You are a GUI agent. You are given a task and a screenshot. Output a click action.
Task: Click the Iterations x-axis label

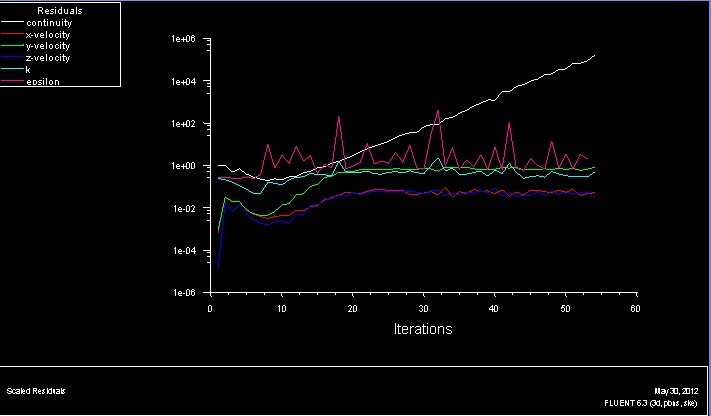[x=421, y=329]
